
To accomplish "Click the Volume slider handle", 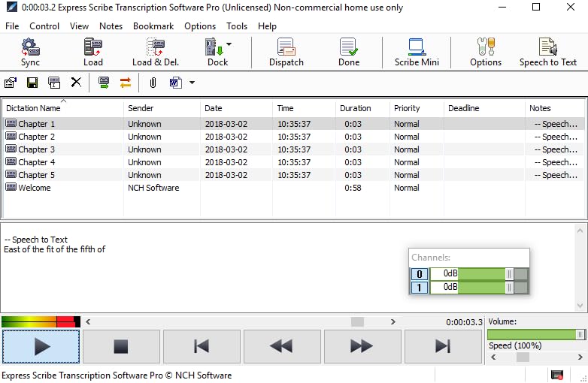I will [x=580, y=334].
